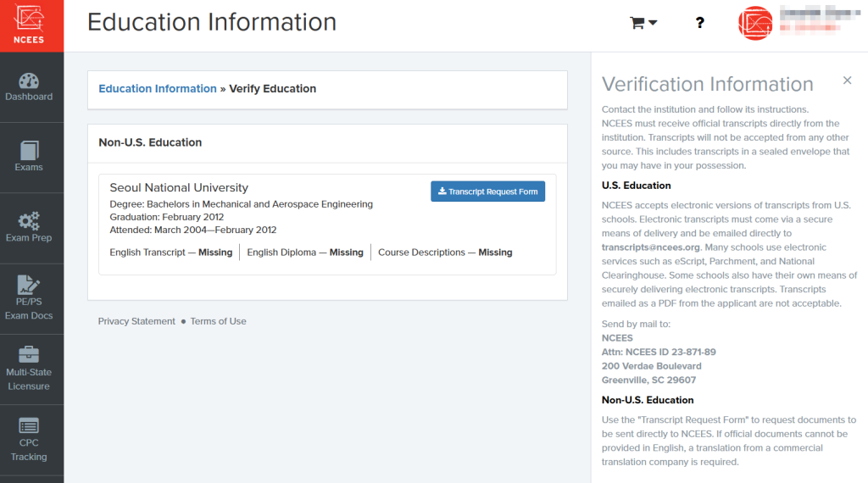
Task: Close the Verification Information panel
Action: [x=847, y=80]
